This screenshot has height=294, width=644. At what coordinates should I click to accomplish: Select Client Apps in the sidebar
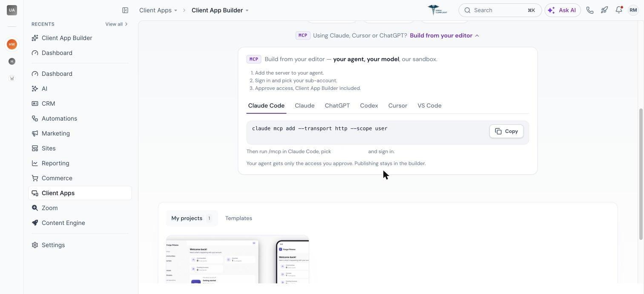coord(80,193)
